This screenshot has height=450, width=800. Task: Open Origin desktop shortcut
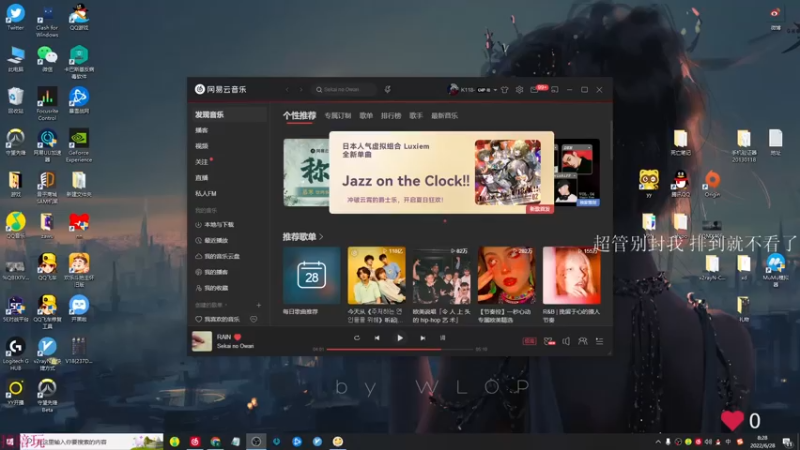[x=712, y=184]
